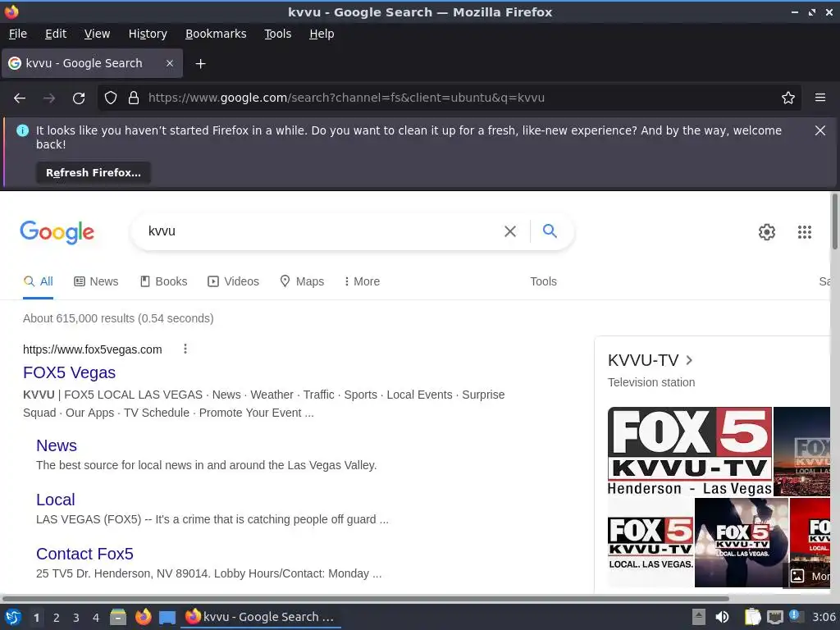Open Firefox hamburger application menu

click(820, 98)
